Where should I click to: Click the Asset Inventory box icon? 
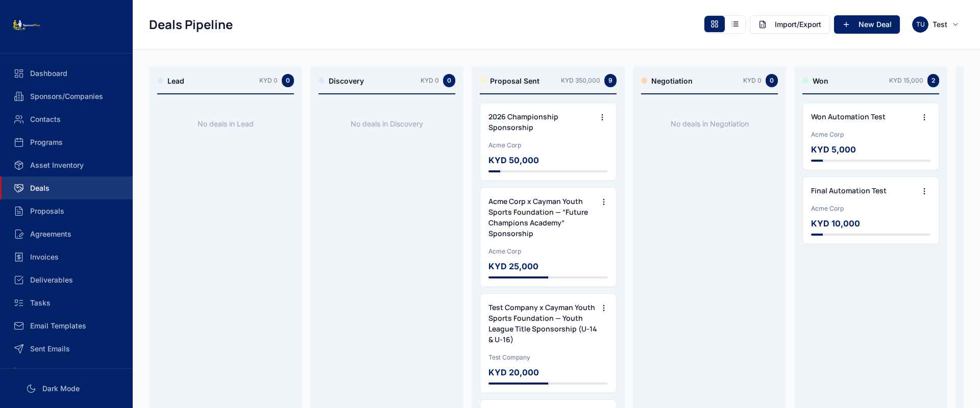19,165
